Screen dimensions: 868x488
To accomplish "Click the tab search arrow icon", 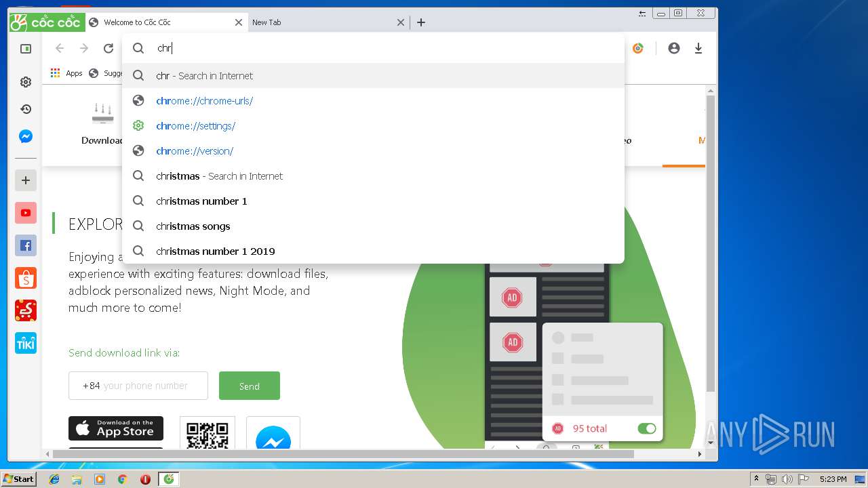I will (x=642, y=13).
